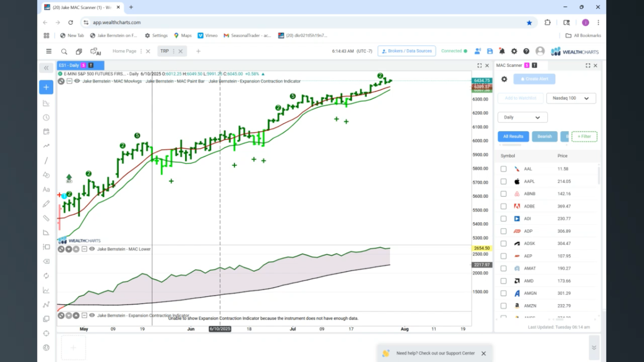Toggle visibility of MAC Lower indicator

[92, 249]
